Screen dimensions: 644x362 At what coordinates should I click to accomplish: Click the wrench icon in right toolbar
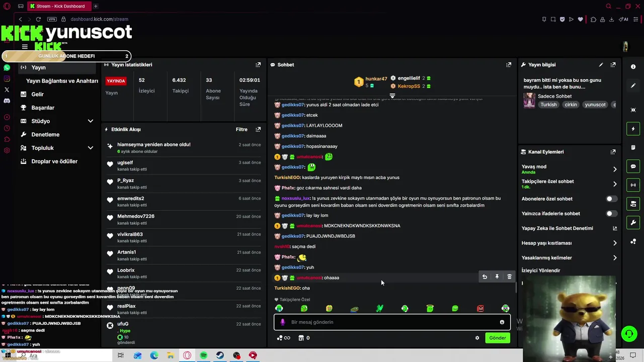(x=633, y=222)
